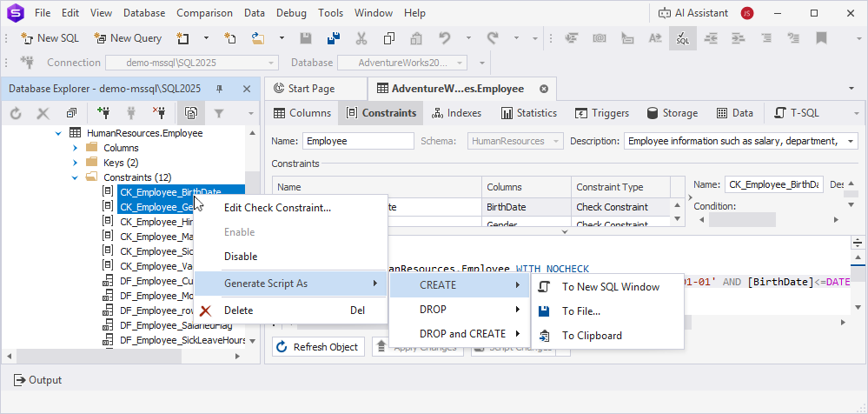This screenshot has height=414, width=868.
Task: Choose To New SQL Window
Action: (607, 286)
